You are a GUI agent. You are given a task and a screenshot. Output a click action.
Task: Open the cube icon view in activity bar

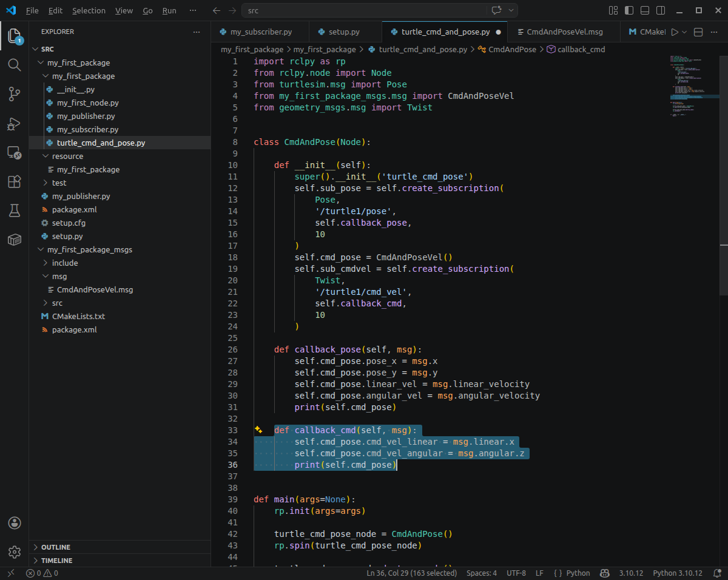(x=15, y=240)
